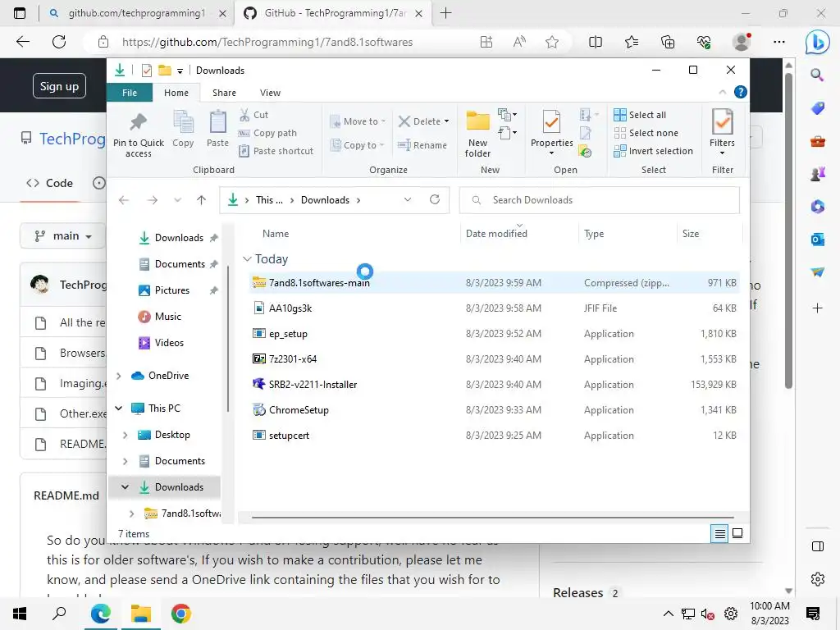This screenshot has height=630, width=840.
Task: Switch to the View ribbon tab
Action: 270,93
